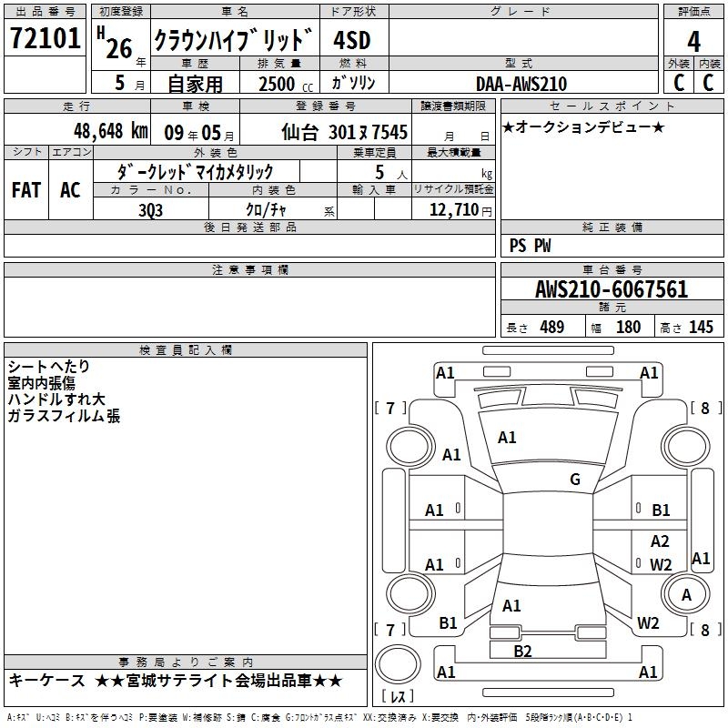
Task: Select the PS PW equipment entry
Action: (530, 245)
